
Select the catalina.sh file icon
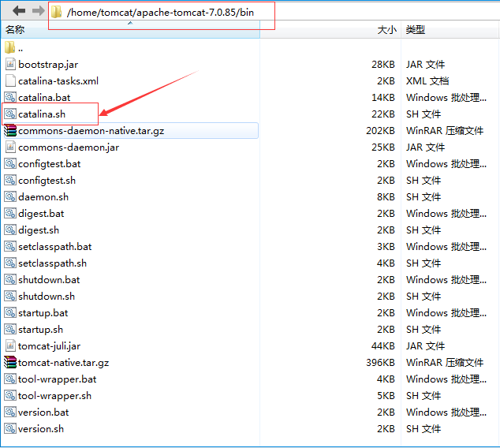point(10,114)
